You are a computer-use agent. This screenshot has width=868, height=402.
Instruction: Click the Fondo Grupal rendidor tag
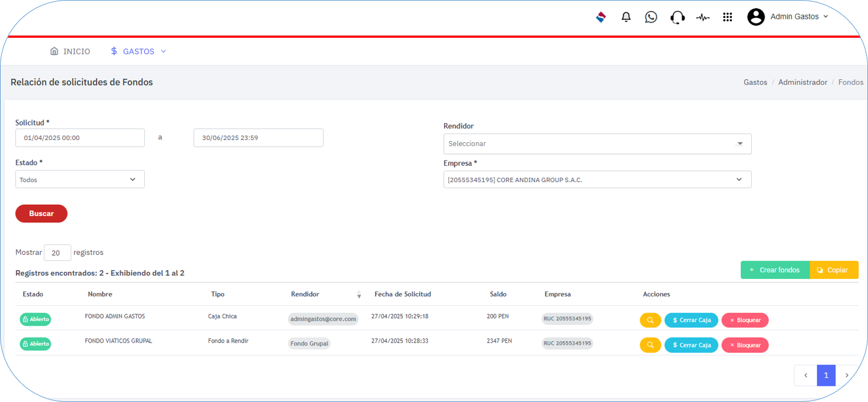pyautogui.click(x=310, y=344)
